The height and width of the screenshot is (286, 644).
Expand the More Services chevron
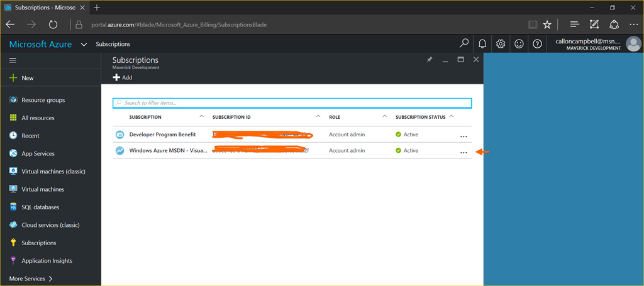tap(51, 278)
